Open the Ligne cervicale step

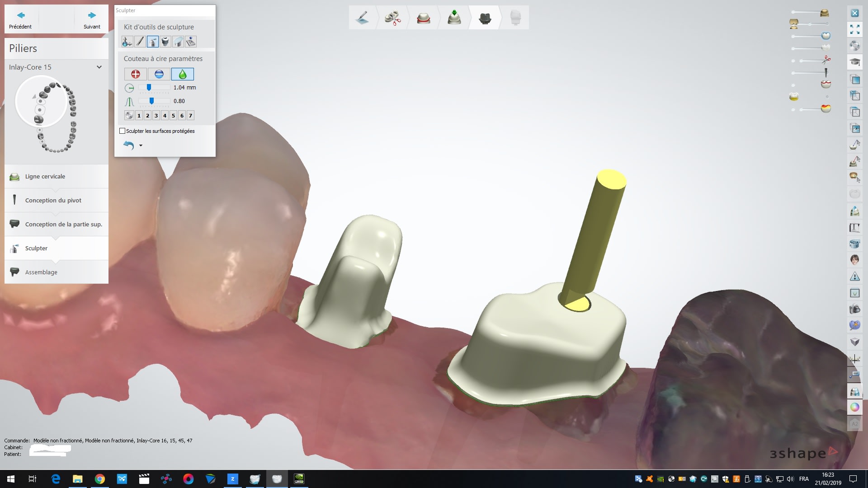(45, 176)
